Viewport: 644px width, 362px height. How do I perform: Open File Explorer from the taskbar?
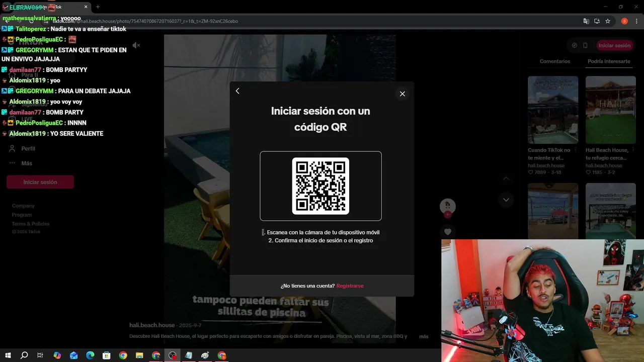click(139, 355)
